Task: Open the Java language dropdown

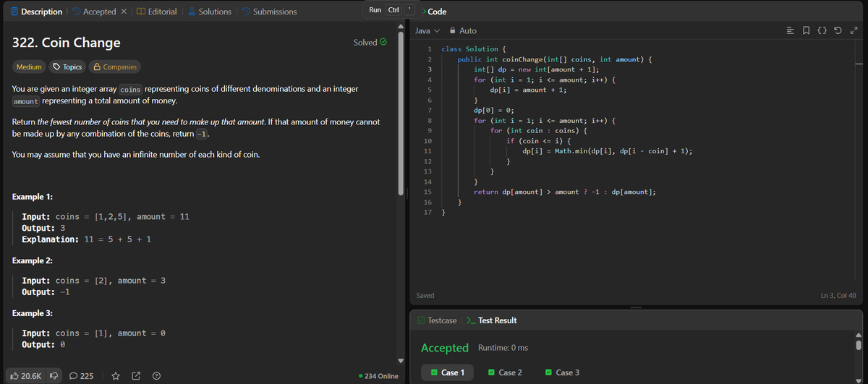Action: pyautogui.click(x=427, y=30)
